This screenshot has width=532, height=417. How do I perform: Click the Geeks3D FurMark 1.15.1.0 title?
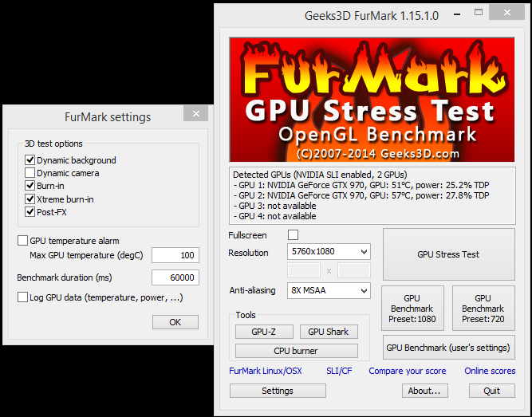pyautogui.click(x=372, y=16)
